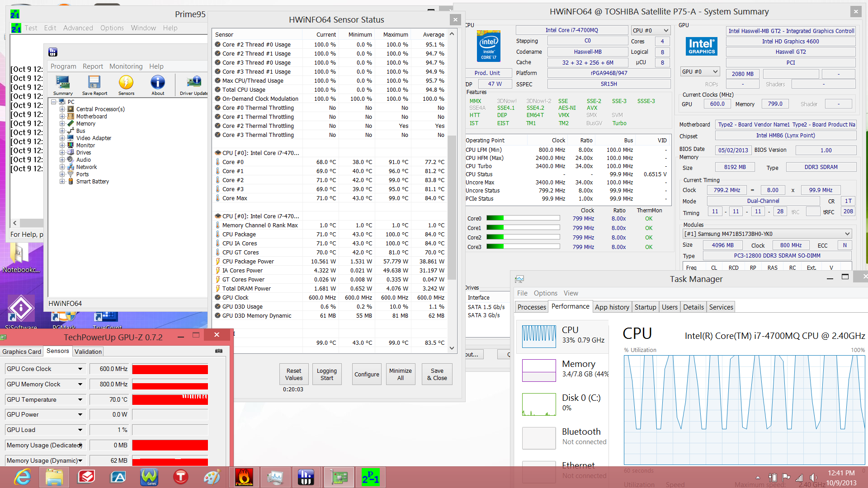Viewport: 868px width, 488px height.
Task: Switch to the Graphics Card tab in GPU-Z
Action: coord(22,352)
